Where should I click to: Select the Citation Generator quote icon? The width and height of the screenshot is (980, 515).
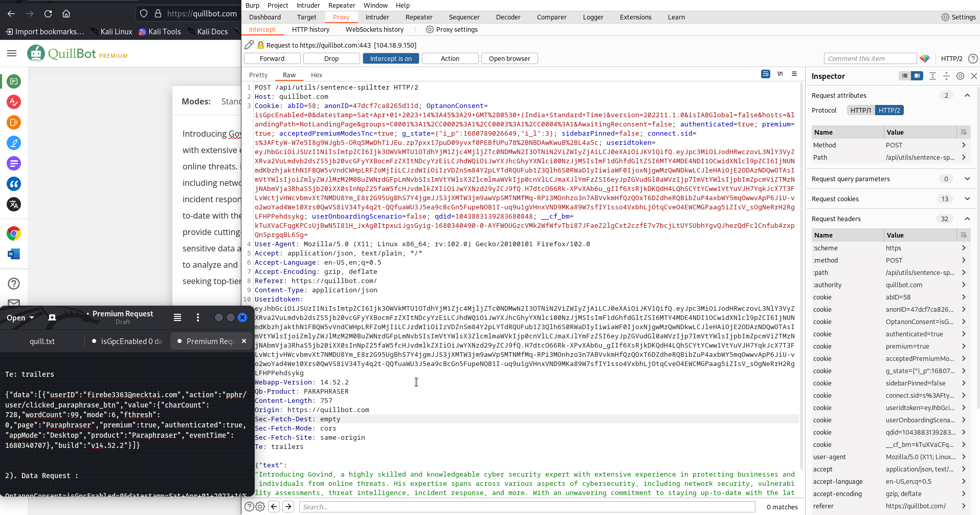coord(14,184)
